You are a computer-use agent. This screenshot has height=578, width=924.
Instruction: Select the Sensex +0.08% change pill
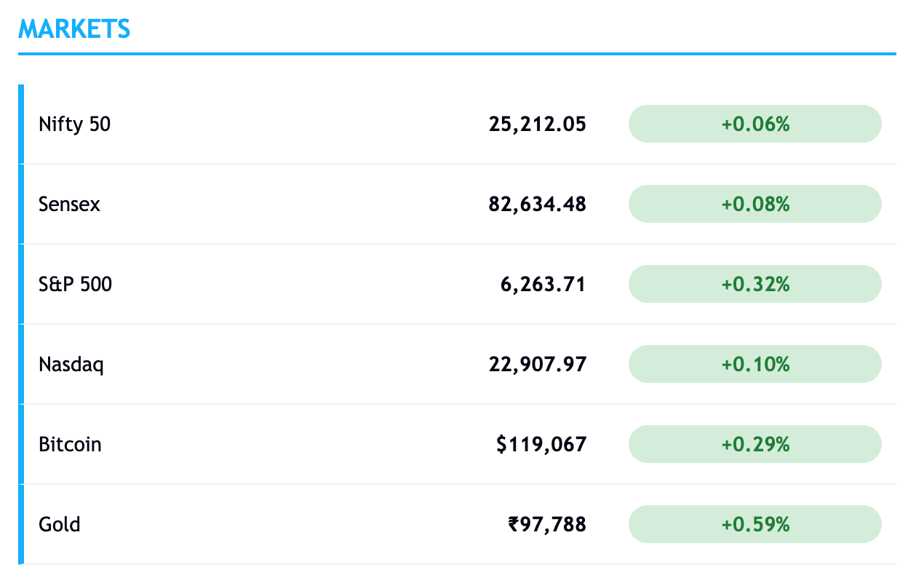(755, 204)
